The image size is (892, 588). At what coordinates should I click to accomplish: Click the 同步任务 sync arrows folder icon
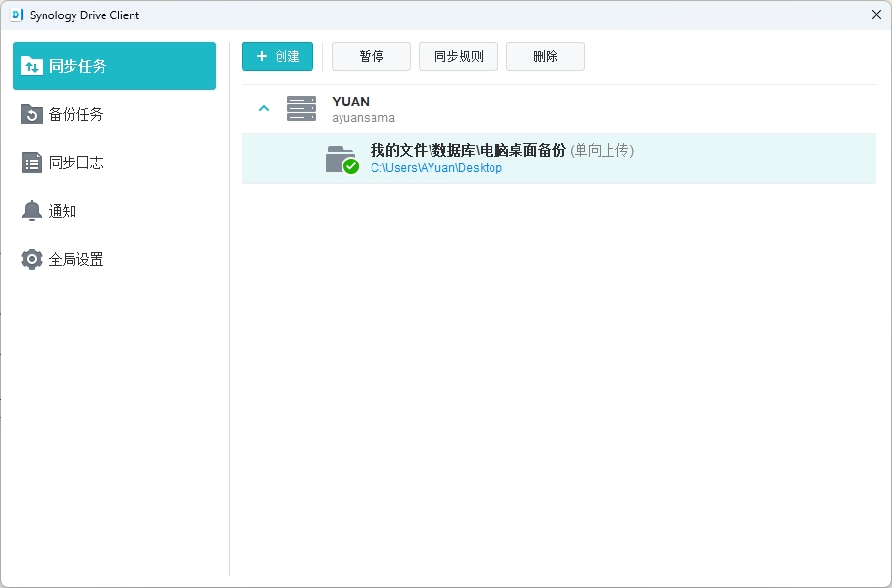[x=32, y=66]
